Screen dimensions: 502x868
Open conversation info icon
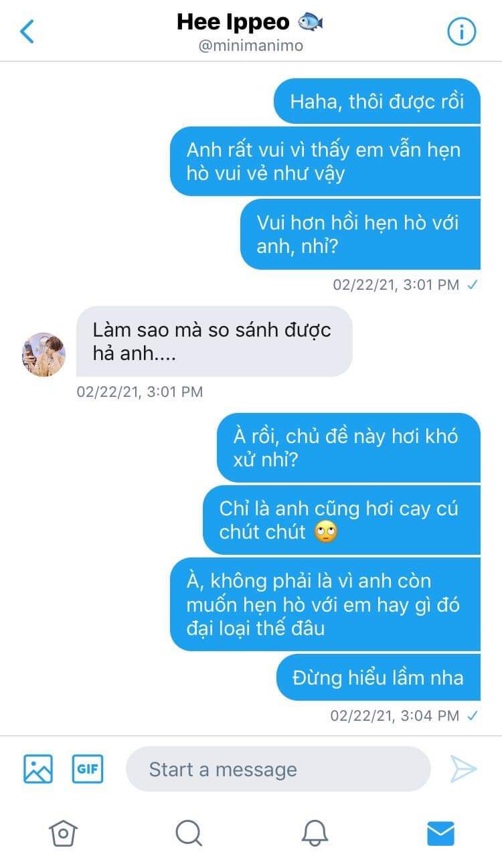[x=461, y=31]
